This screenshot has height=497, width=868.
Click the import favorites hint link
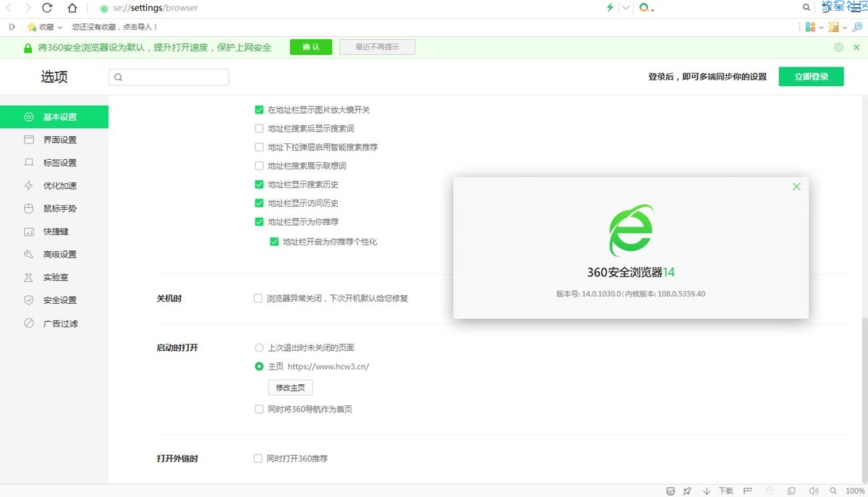[115, 27]
